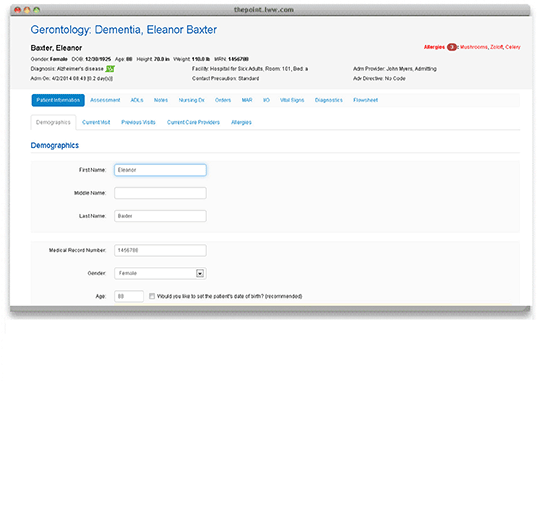Open the Orders tab

pos(223,100)
